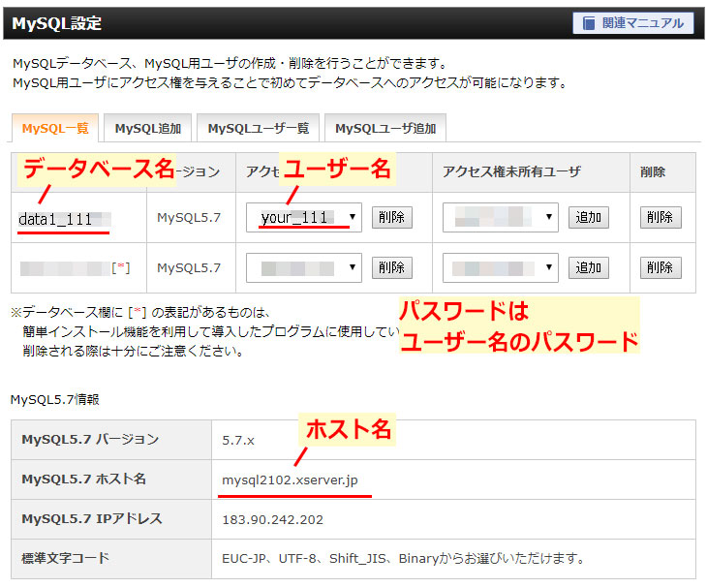
Task: Click the character code list starting EUC-JP
Action: (403, 559)
